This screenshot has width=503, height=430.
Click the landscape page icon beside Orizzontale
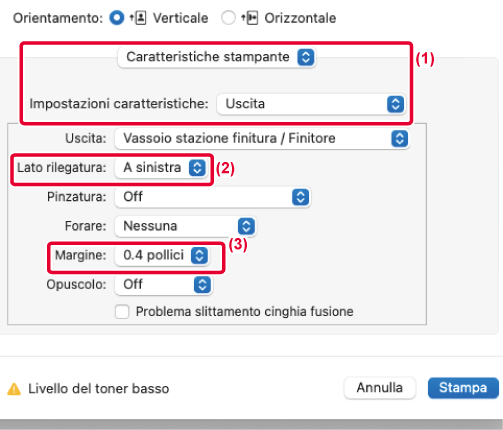[x=252, y=18]
